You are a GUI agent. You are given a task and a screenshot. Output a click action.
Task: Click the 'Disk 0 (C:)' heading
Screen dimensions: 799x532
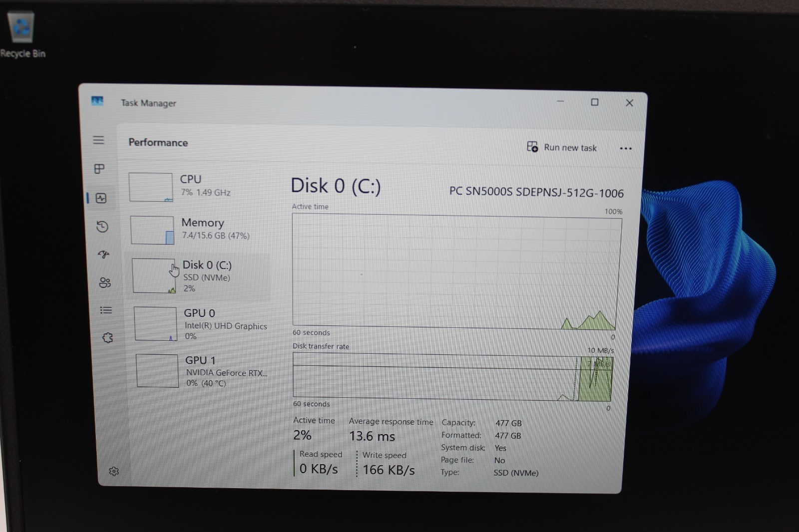[336, 186]
